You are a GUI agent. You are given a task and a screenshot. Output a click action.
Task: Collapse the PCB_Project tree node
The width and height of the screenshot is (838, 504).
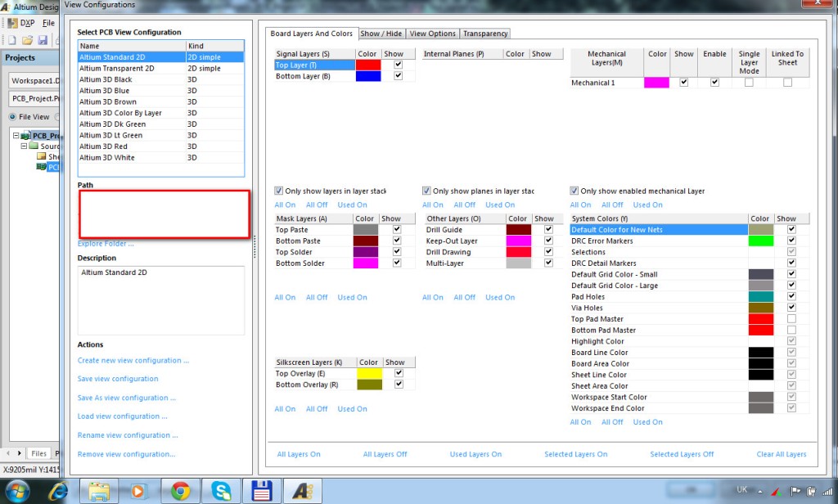point(16,136)
